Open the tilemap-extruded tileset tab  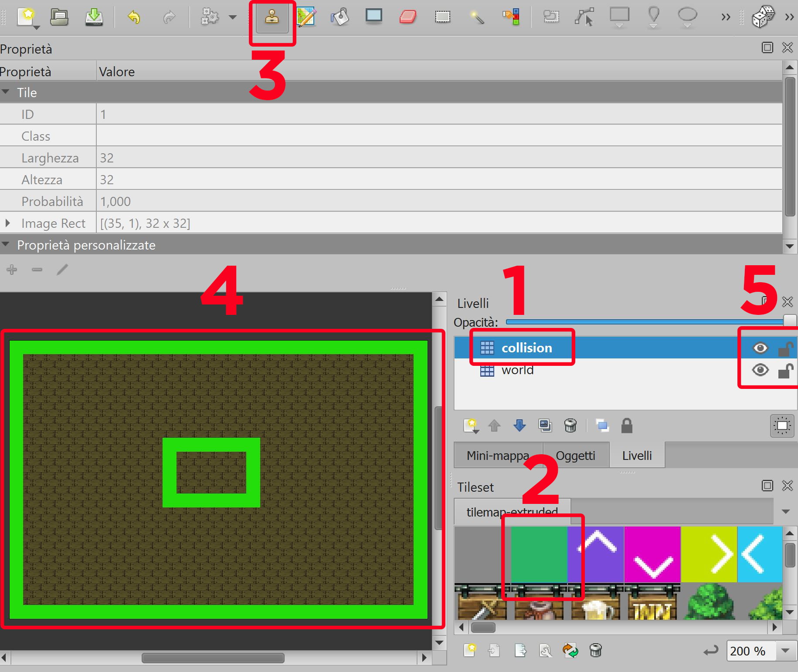512,511
